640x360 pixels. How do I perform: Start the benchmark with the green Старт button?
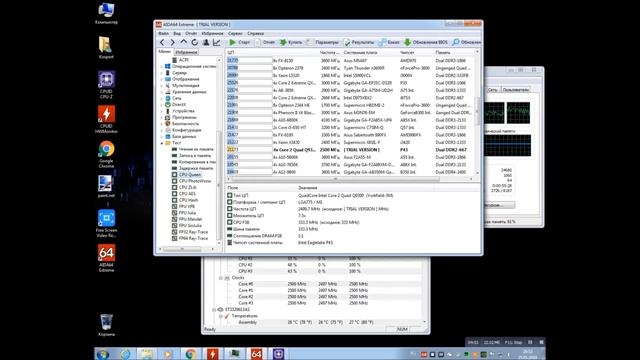[239, 42]
